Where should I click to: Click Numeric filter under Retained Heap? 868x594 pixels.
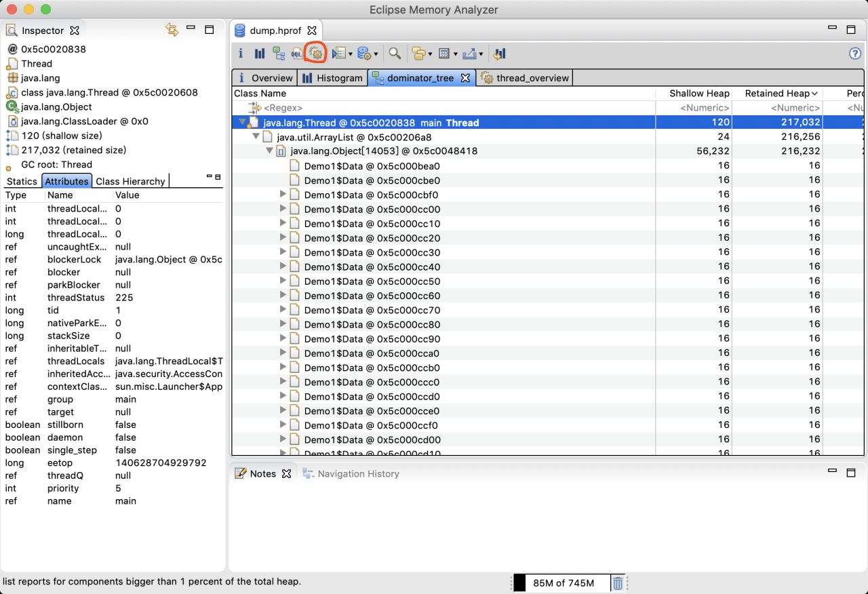(x=777, y=108)
